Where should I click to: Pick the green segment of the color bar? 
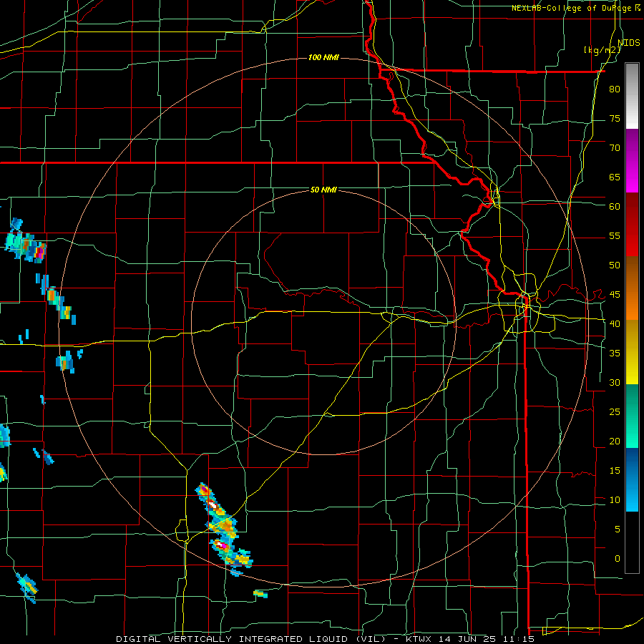pos(632,416)
